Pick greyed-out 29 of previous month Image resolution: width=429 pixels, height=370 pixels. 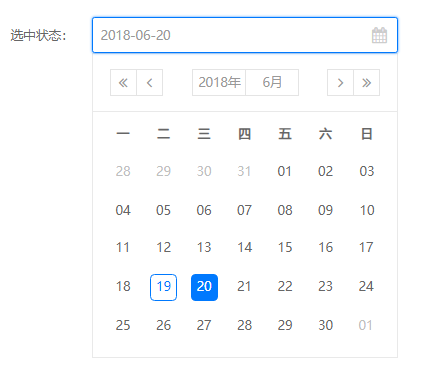[163, 172]
